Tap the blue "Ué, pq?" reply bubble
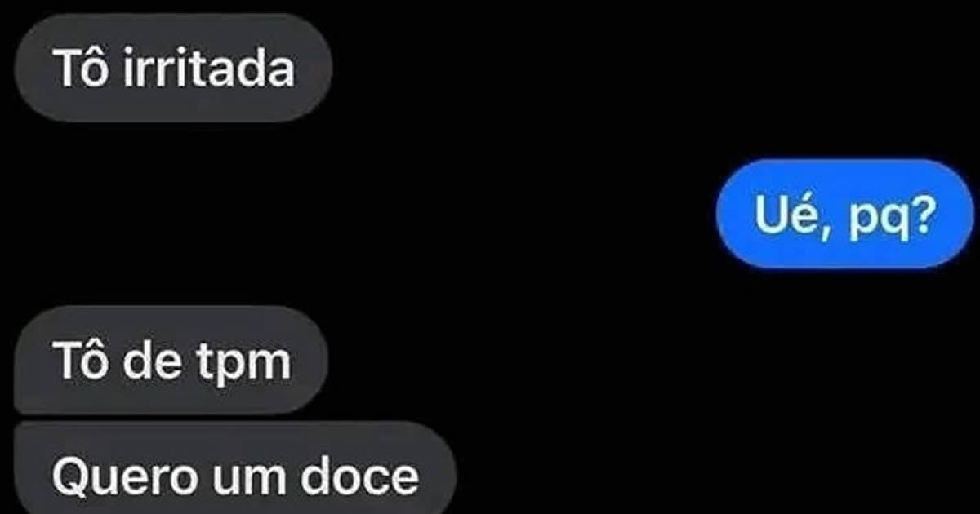Viewport: 980px width, 514px height. click(x=846, y=214)
